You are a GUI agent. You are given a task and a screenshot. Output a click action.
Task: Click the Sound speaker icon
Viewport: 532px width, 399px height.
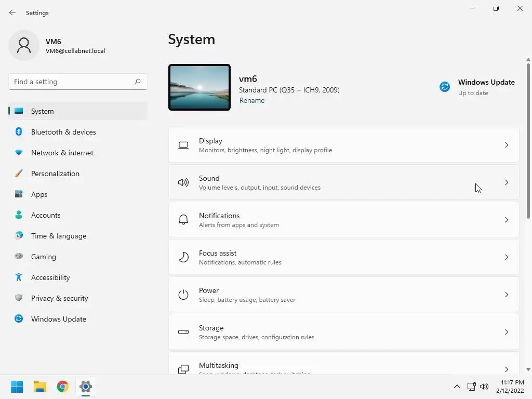point(183,182)
